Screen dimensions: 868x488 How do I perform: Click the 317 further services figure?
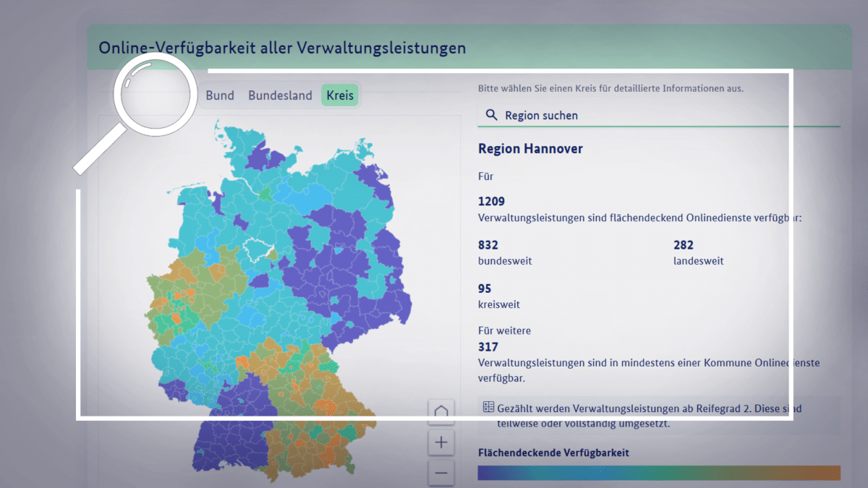coord(488,347)
